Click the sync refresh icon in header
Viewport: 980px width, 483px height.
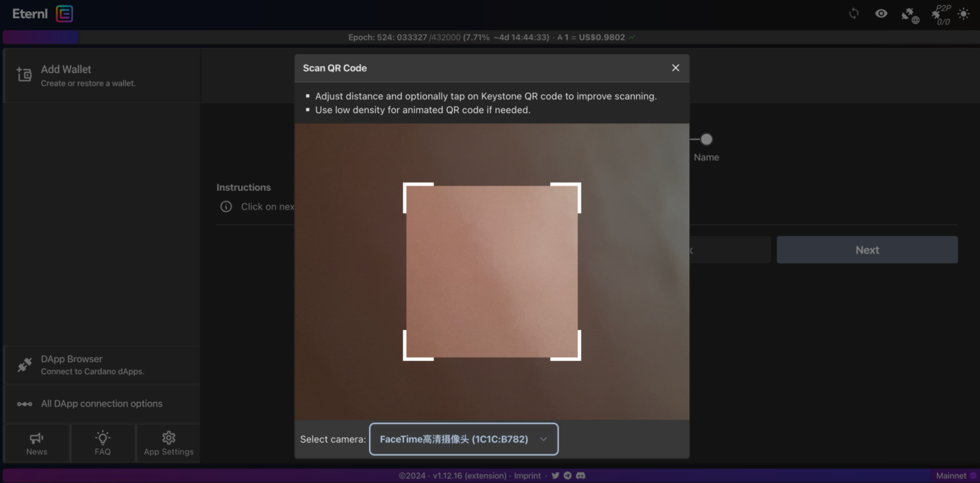click(854, 14)
